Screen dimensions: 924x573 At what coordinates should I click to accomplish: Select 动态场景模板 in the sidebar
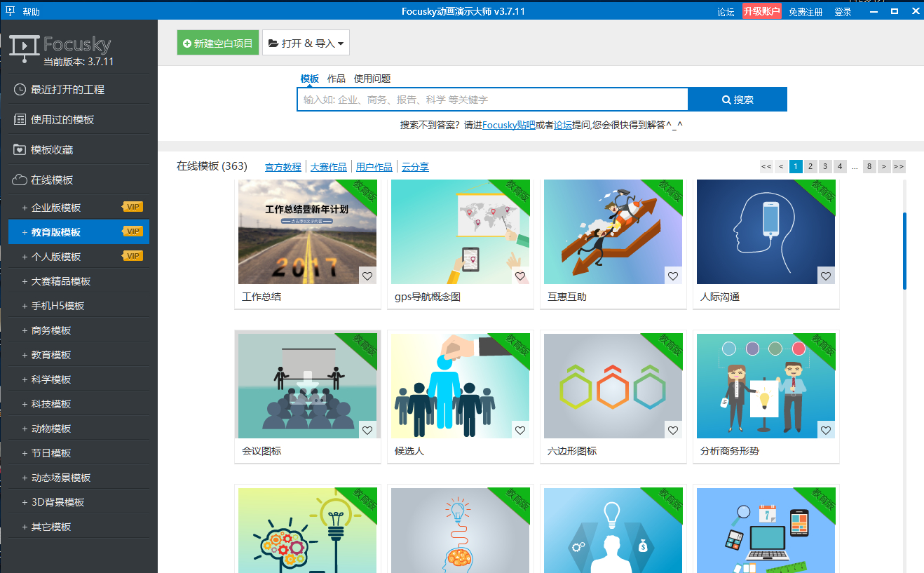[79, 478]
